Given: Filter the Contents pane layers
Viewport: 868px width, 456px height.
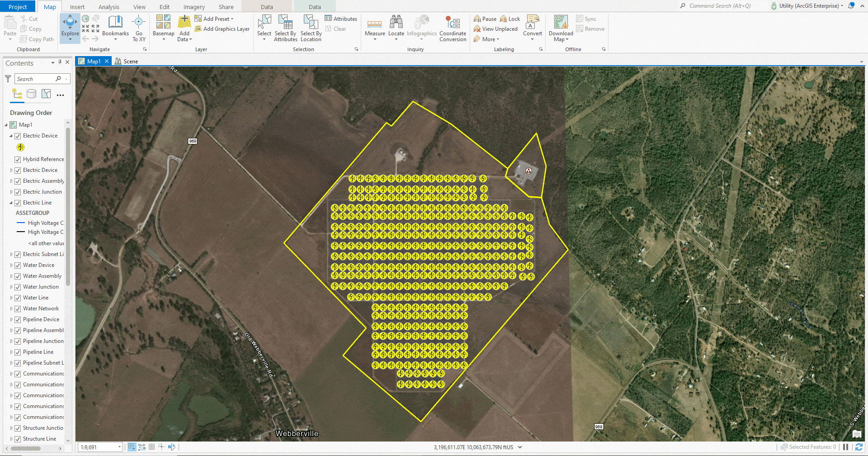Looking at the screenshot, I should (x=8, y=79).
